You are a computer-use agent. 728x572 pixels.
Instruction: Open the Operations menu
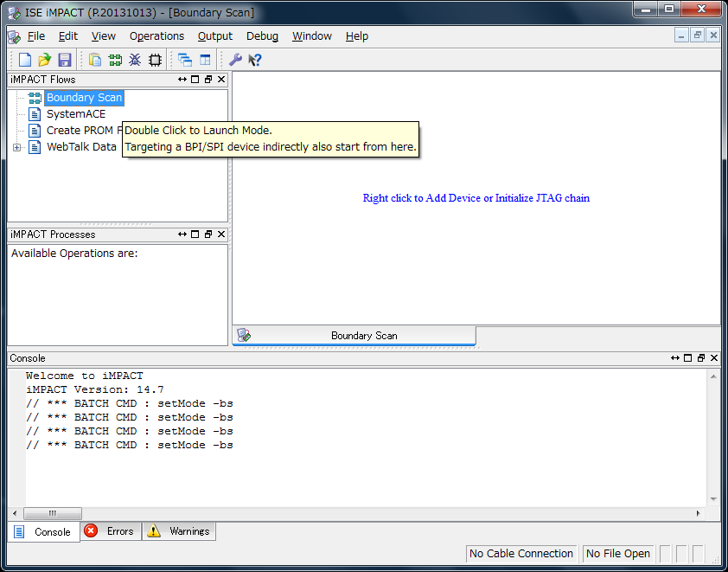(x=156, y=36)
